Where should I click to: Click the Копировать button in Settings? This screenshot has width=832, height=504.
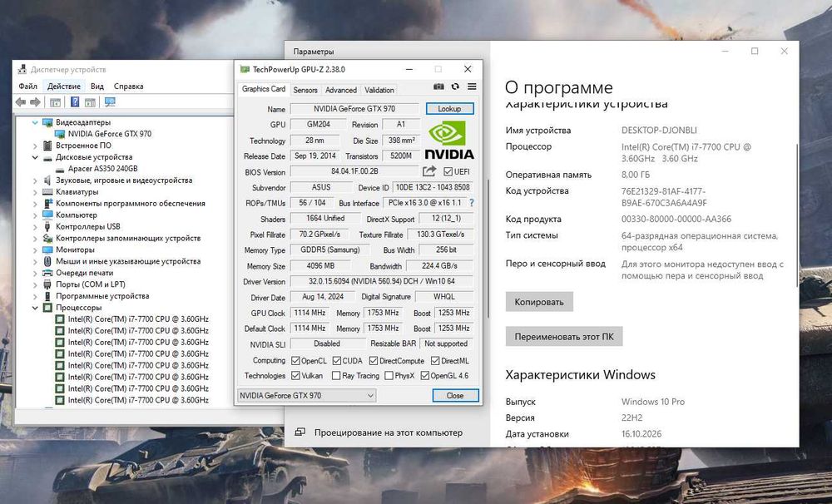point(539,302)
